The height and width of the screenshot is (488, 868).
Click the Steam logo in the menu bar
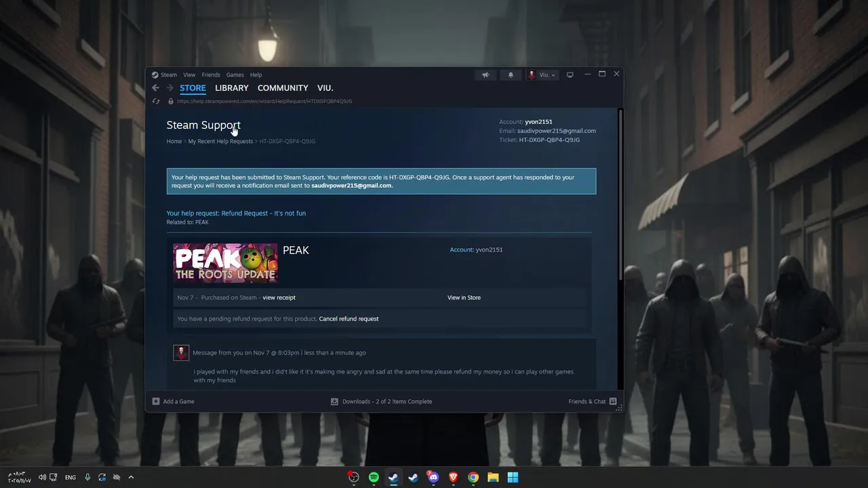point(155,75)
